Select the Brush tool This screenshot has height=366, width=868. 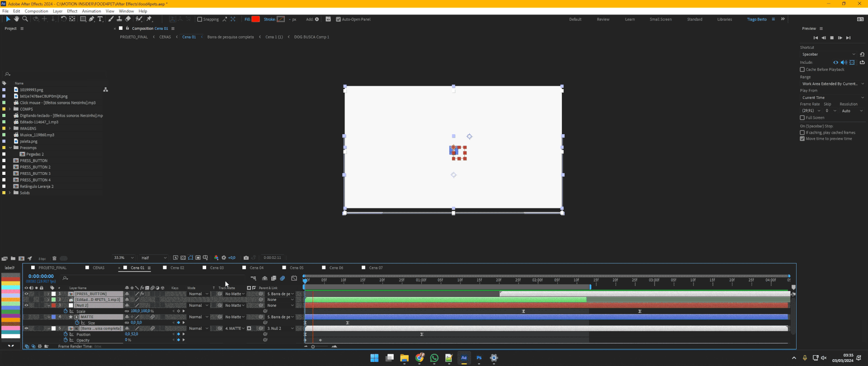pyautogui.click(x=111, y=19)
